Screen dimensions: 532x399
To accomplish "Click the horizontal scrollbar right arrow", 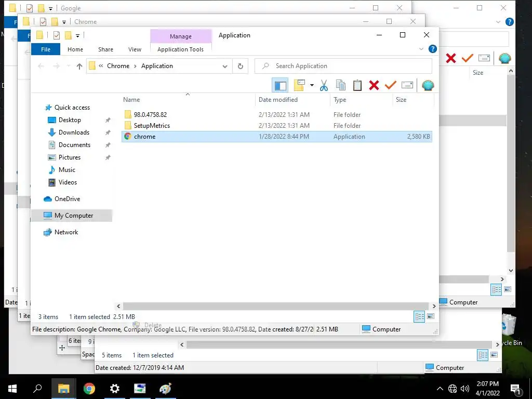I will (x=434, y=306).
